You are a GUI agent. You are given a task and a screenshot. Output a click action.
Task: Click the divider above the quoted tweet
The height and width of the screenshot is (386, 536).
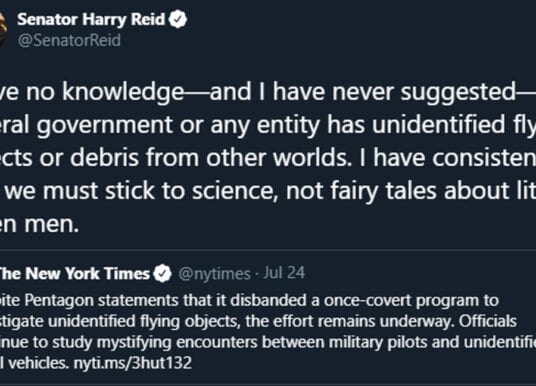[268, 250]
